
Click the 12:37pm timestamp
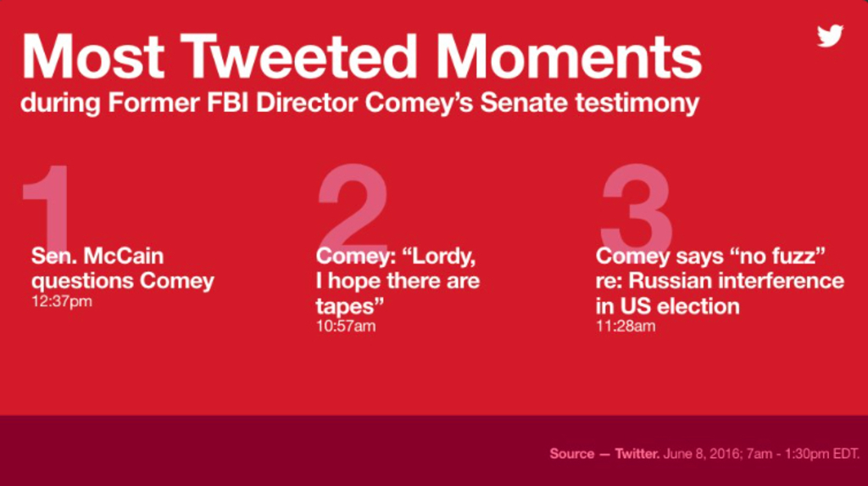pyautogui.click(x=61, y=301)
